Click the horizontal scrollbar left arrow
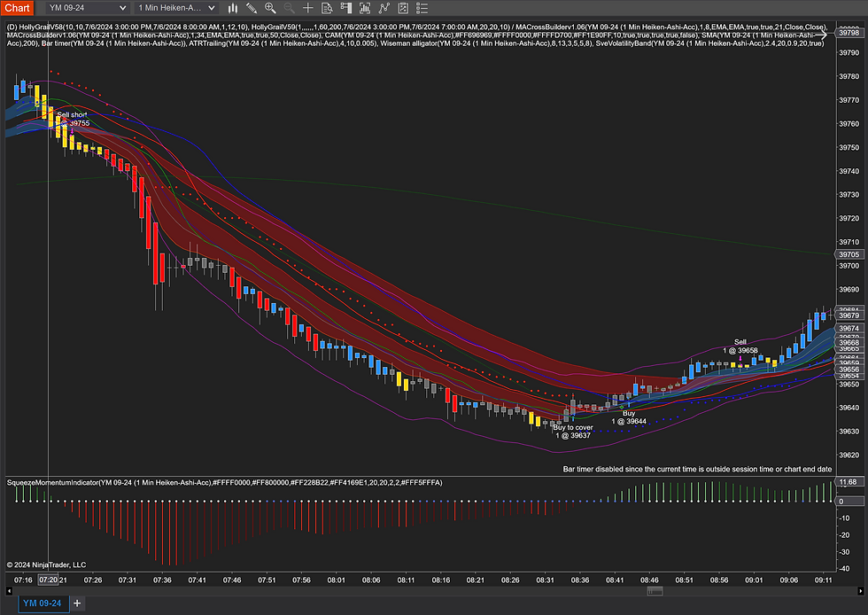The height and width of the screenshot is (615, 868). coord(9,591)
